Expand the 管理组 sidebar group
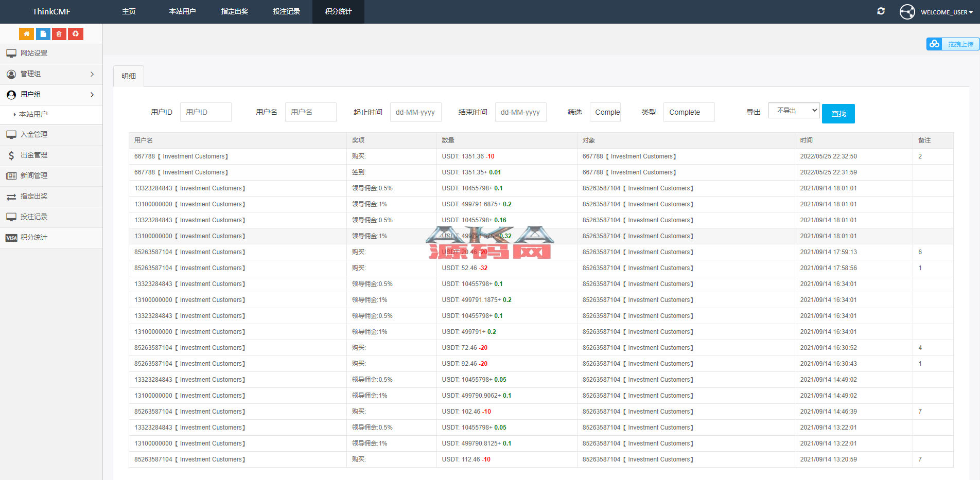Image resolution: width=980 pixels, height=480 pixels. pyautogui.click(x=51, y=74)
